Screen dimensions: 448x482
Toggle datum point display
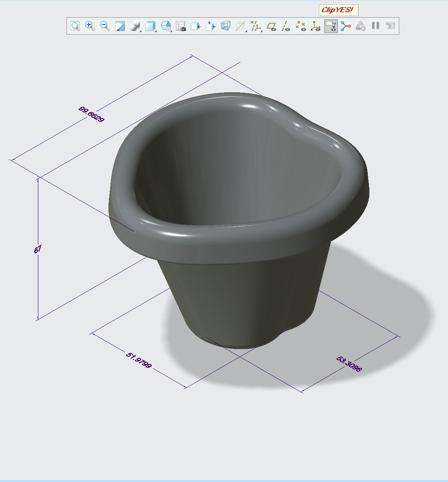301,26
